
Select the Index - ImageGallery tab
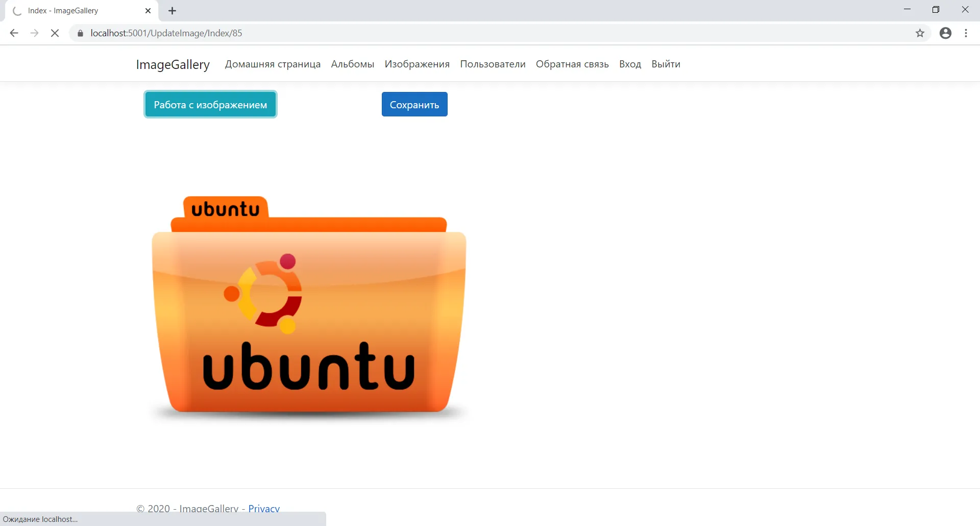(82, 11)
